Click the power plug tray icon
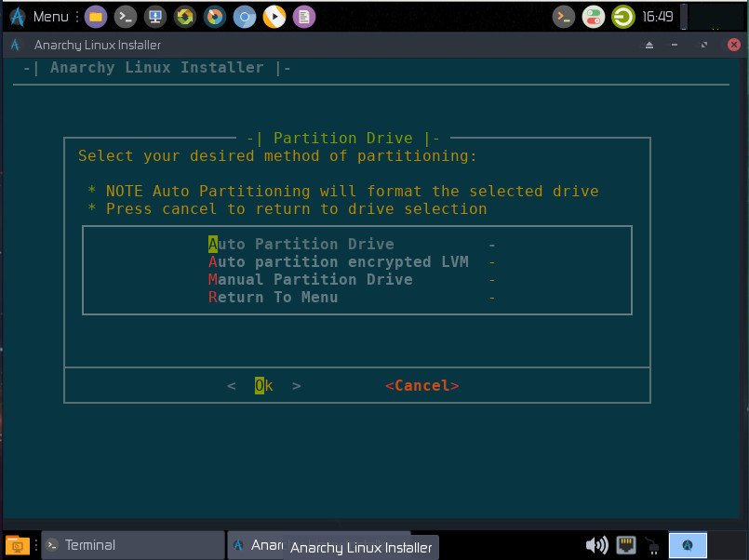The height and width of the screenshot is (560, 749). (x=652, y=546)
